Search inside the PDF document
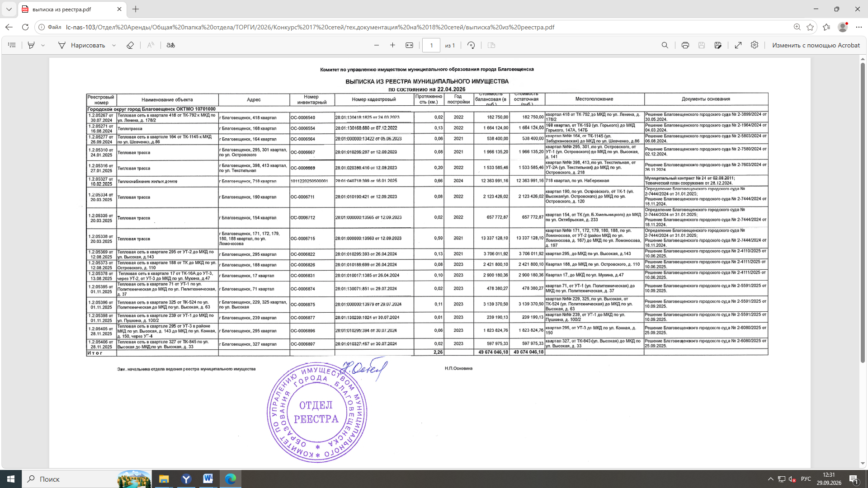868x488 pixels. pyautogui.click(x=665, y=45)
